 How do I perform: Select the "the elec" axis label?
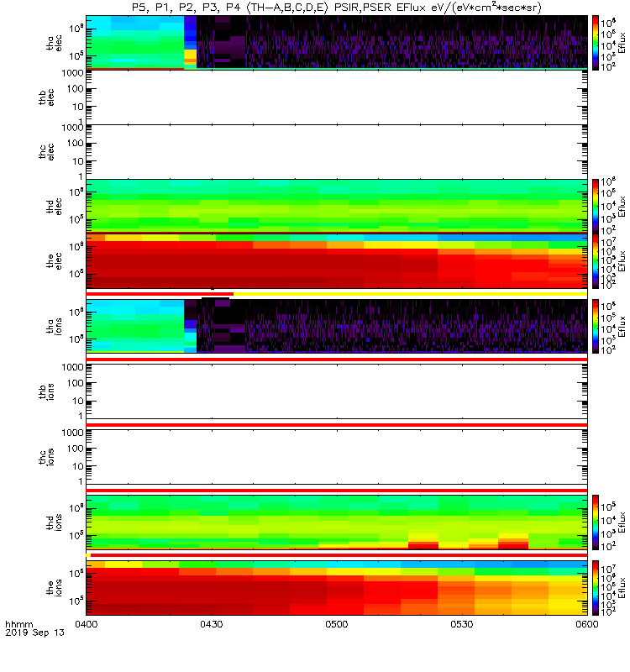(x=55, y=260)
